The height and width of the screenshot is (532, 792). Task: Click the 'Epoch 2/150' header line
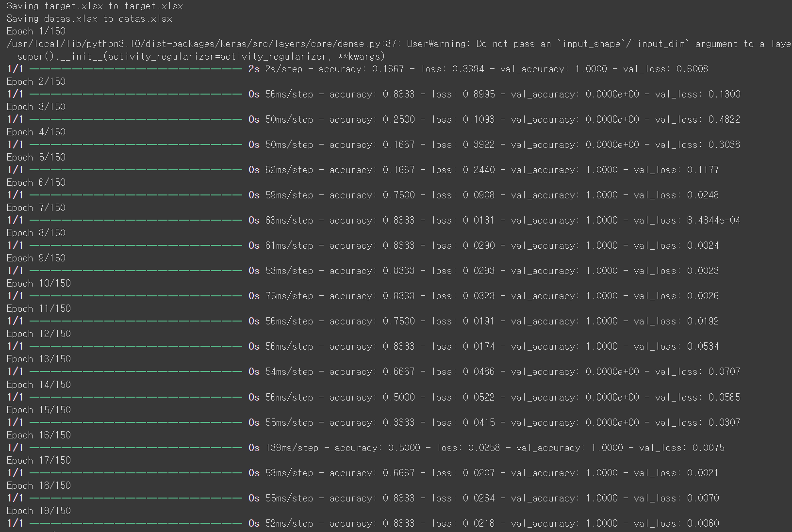pos(36,81)
